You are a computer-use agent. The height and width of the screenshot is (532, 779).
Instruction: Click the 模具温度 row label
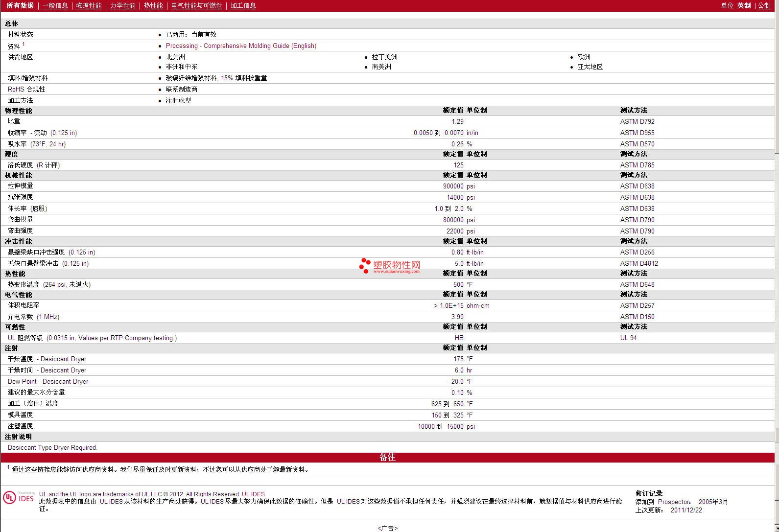pos(20,415)
